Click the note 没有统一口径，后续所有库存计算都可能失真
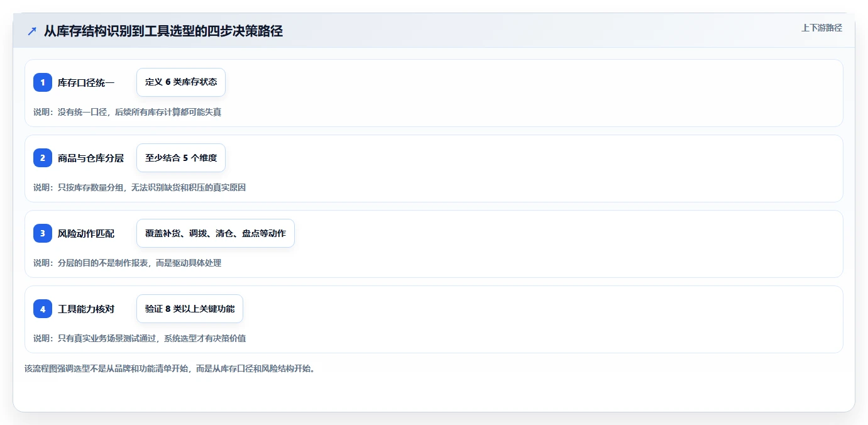The width and height of the screenshot is (868, 425). (x=127, y=112)
